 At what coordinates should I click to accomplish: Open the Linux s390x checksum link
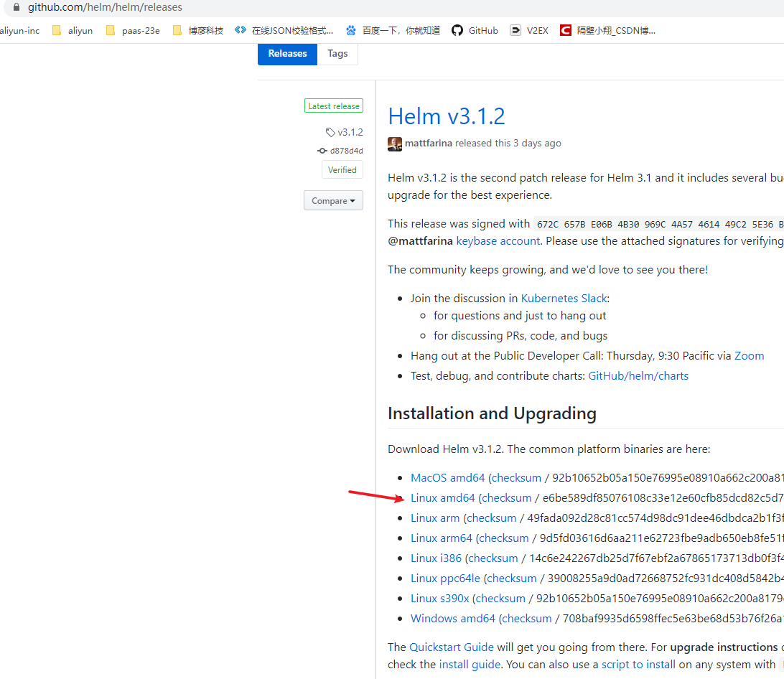pos(501,599)
